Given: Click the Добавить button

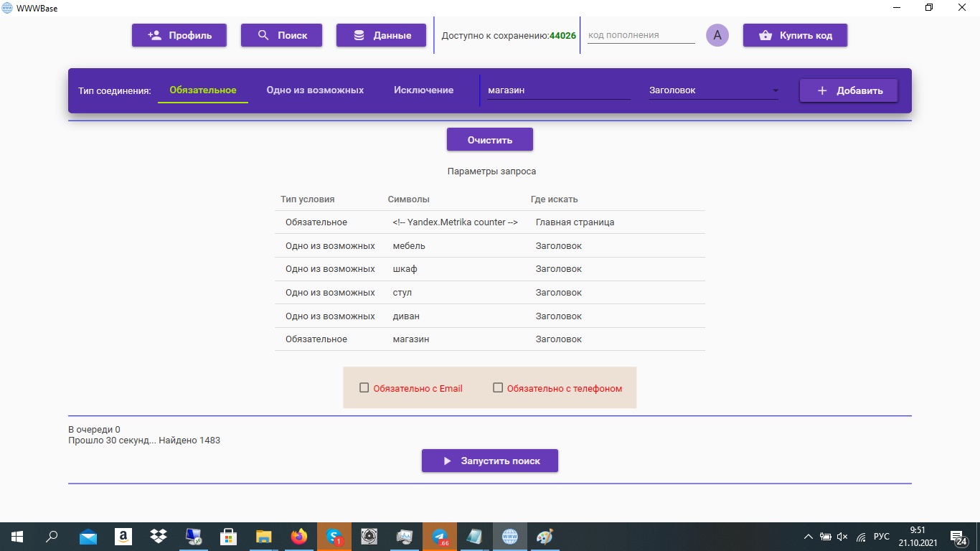Looking at the screenshot, I should (x=849, y=90).
